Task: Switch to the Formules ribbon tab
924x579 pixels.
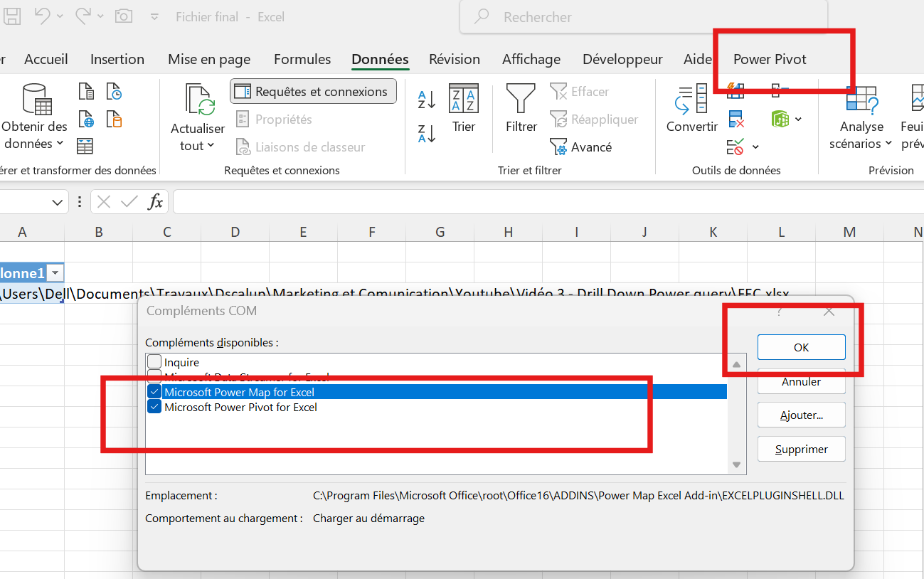Action: tap(302, 59)
